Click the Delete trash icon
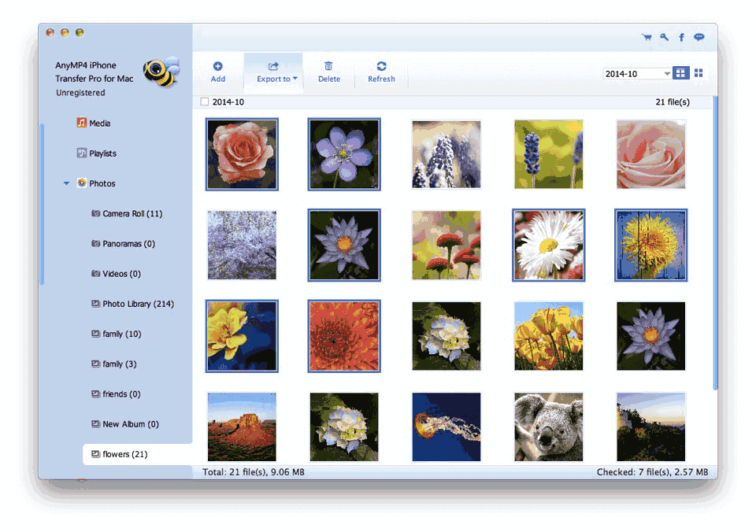Screen dimensions: 756x532 click(328, 66)
